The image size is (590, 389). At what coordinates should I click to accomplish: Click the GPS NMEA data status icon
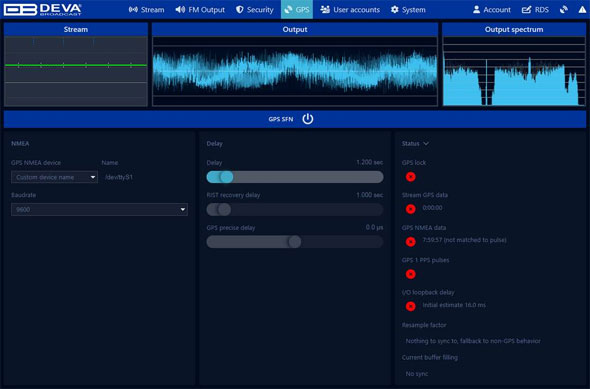(411, 242)
